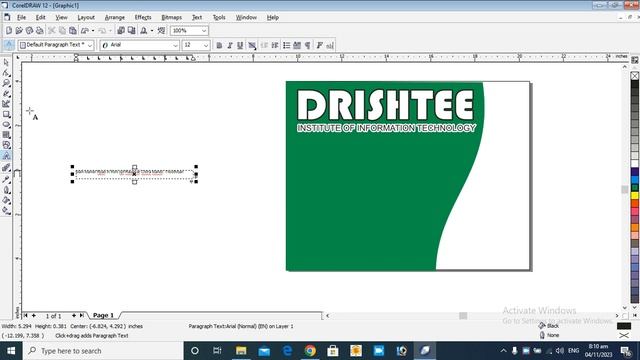Select the Fill tool in the toolbox
The width and height of the screenshot is (640, 360).
tap(6, 200)
